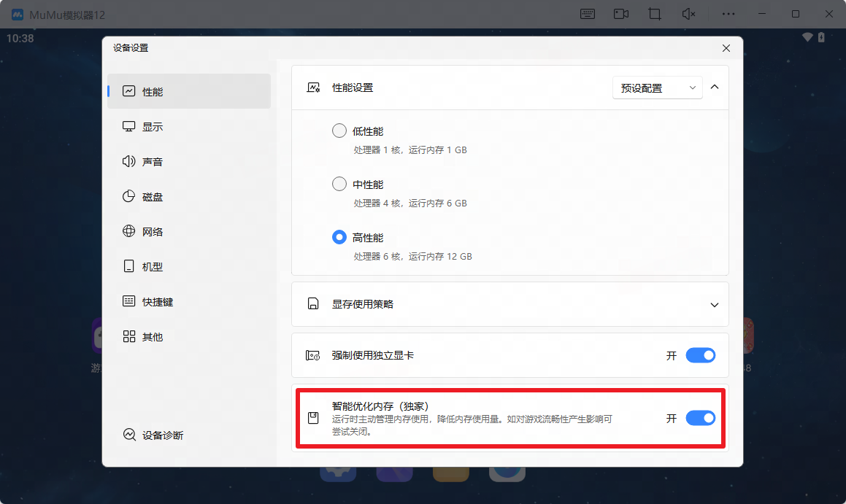Viewport: 846px width, 504px height.
Task: Switch to the 显示 settings tab
Action: coord(153,127)
